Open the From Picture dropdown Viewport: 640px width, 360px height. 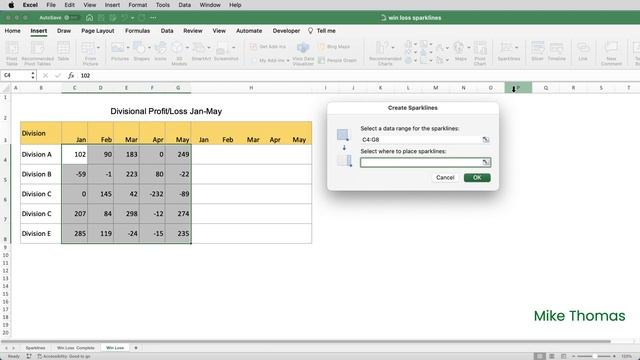click(98, 47)
